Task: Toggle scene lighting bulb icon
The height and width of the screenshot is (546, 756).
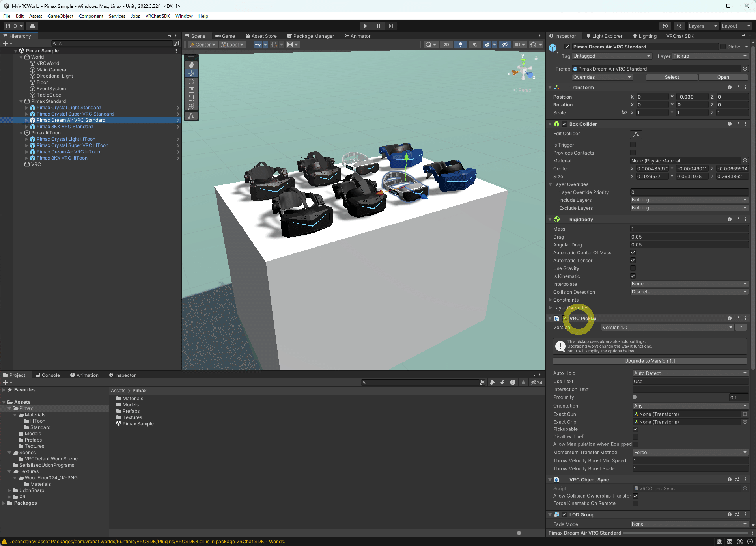Action: (x=461, y=45)
